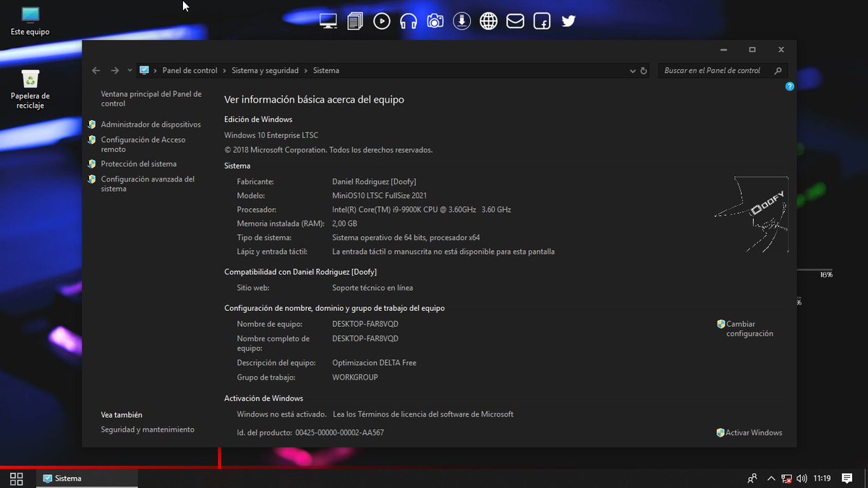868x488 pixels.
Task: Open the mail envelope icon in the dock
Action: point(515,21)
